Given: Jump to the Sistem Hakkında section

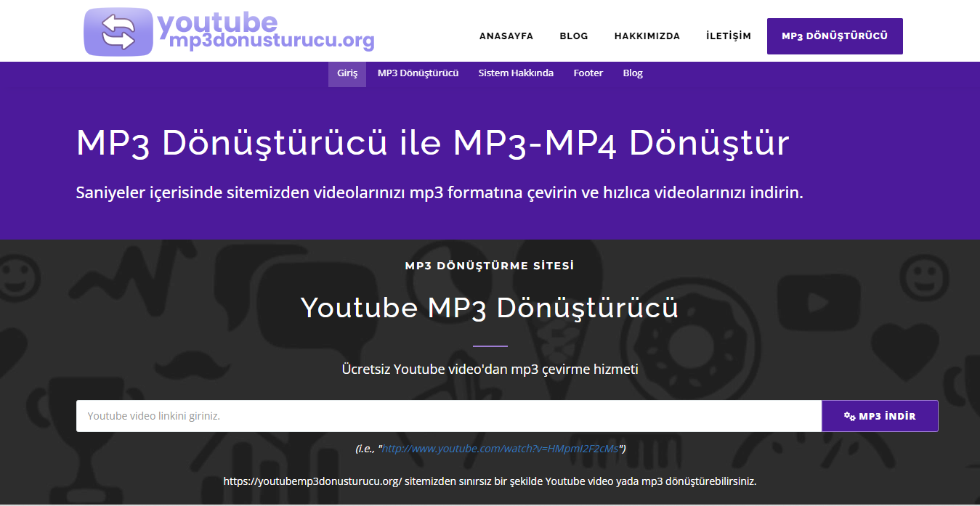Looking at the screenshot, I should coord(516,73).
